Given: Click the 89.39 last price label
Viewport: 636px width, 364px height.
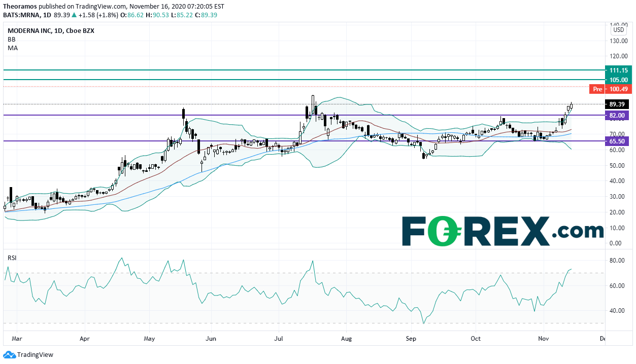Looking at the screenshot, I should pyautogui.click(x=618, y=104).
